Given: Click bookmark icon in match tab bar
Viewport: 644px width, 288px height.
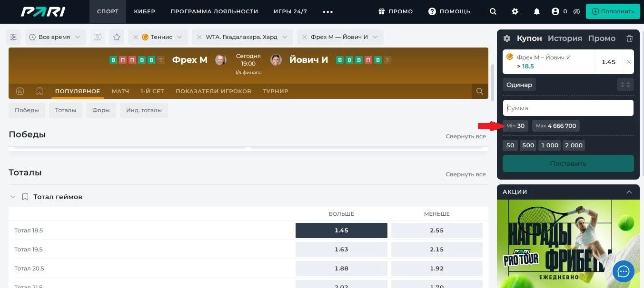Looking at the screenshot, I should point(40,91).
